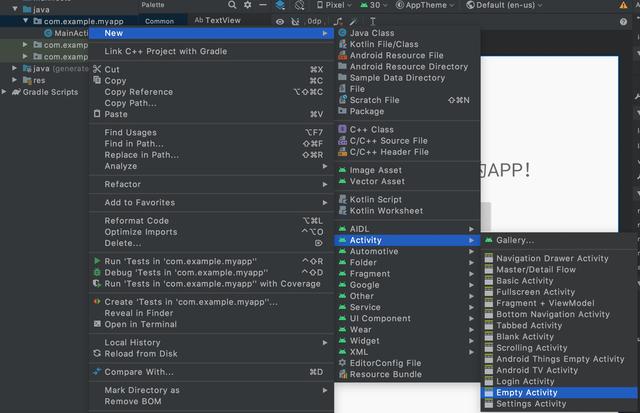Click Reformat Code
The width and height of the screenshot is (640, 413).
pos(211,221)
